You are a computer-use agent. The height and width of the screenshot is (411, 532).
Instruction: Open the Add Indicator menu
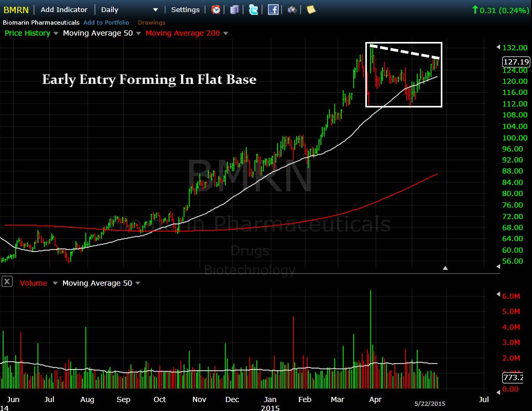coord(64,9)
